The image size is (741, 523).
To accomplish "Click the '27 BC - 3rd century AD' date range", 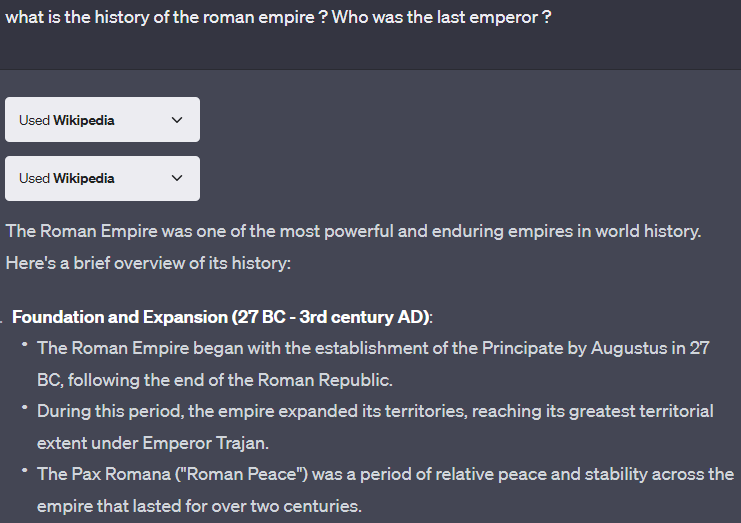I will 330,317.
